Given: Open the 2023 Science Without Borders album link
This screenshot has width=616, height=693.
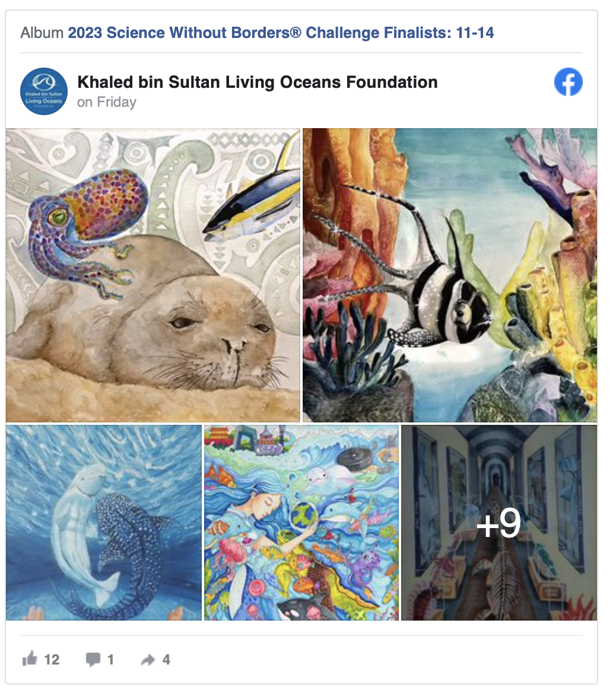Looking at the screenshot, I should tap(281, 33).
